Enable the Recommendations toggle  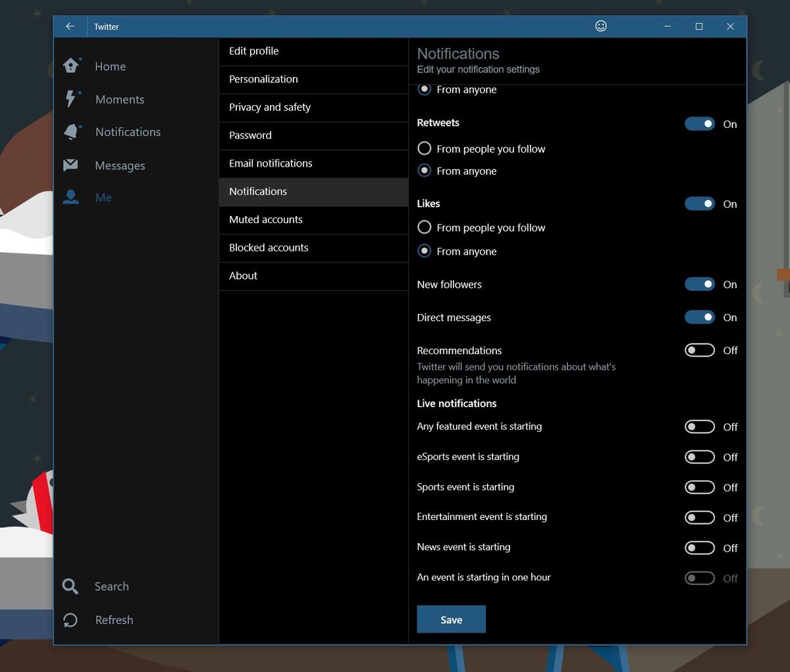coord(699,350)
